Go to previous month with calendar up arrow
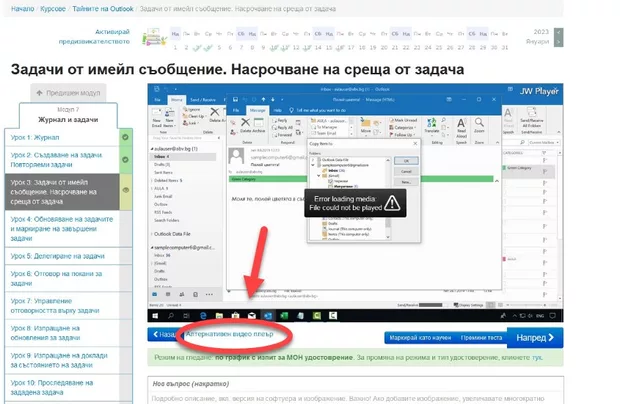The width and height of the screenshot is (620, 404). tap(559, 32)
